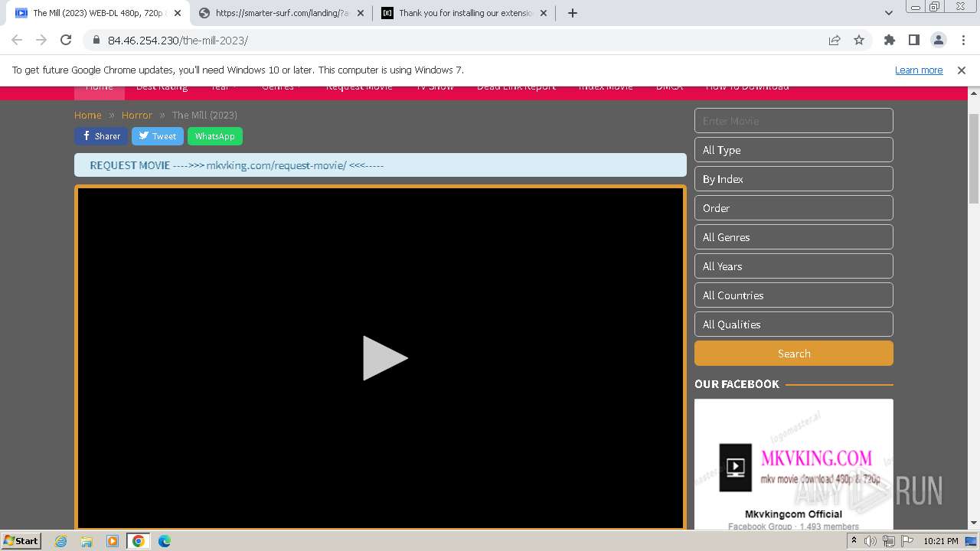Reload the current page
Viewport: 980px width, 551px height.
(66, 40)
